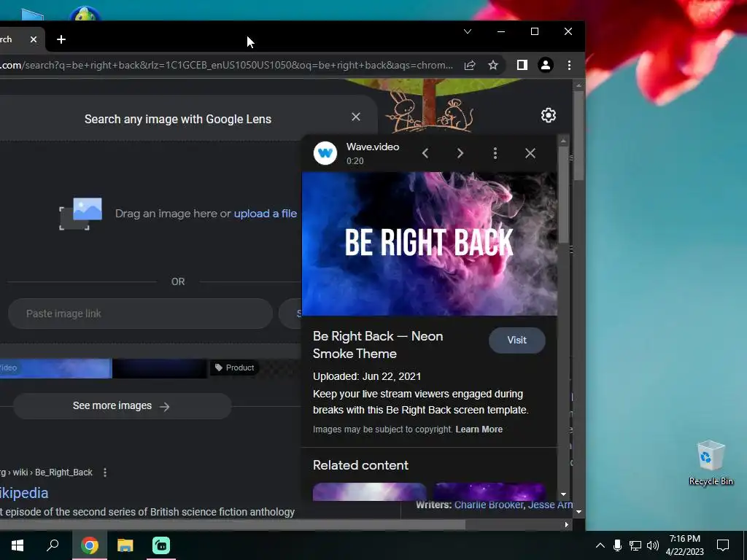This screenshot has width=747, height=560.
Task: Select the Recycle Bin desktop icon
Action: (x=711, y=463)
